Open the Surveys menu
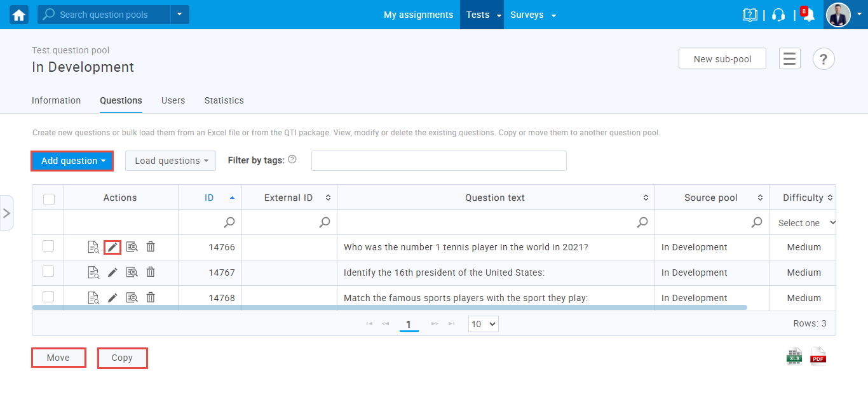868x397 pixels. coord(532,15)
